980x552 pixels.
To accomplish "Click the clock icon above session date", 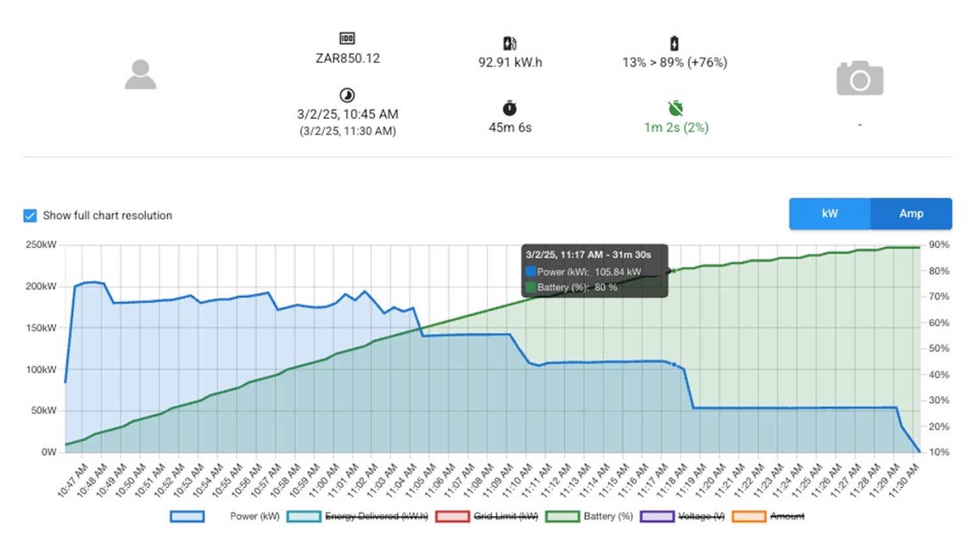I will [x=347, y=95].
